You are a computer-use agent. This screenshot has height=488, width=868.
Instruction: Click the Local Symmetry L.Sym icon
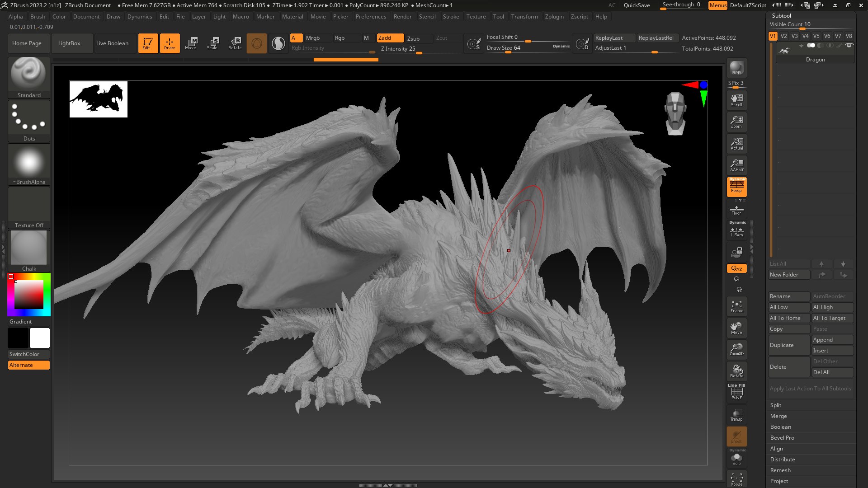[736, 230]
